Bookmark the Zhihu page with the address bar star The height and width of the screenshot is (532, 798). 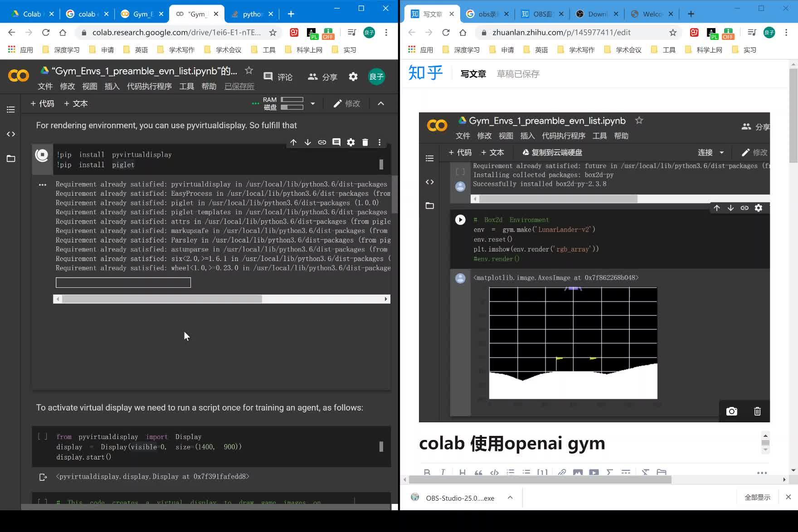(x=673, y=32)
